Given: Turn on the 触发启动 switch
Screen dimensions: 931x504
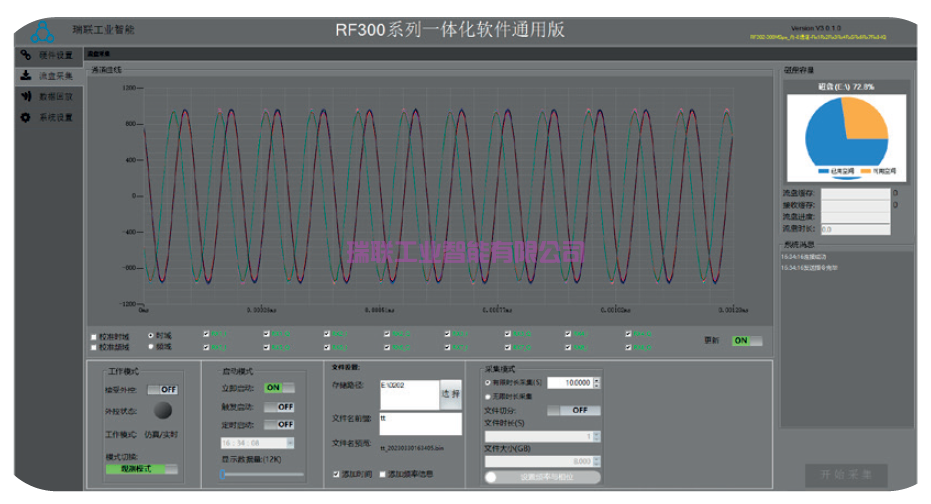Looking at the screenshot, I should tap(279, 407).
